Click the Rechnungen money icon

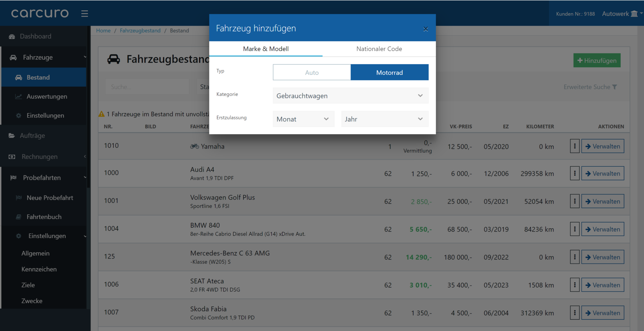[x=12, y=157]
